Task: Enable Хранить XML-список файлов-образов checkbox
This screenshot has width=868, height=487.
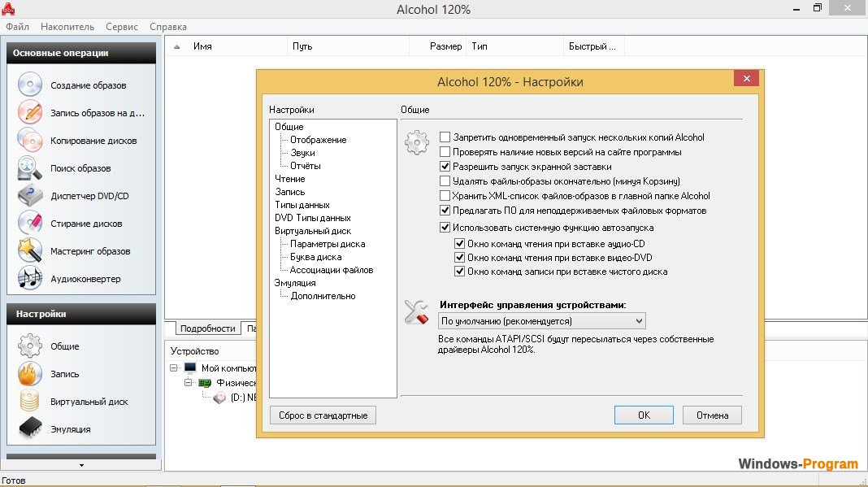Action: point(445,196)
